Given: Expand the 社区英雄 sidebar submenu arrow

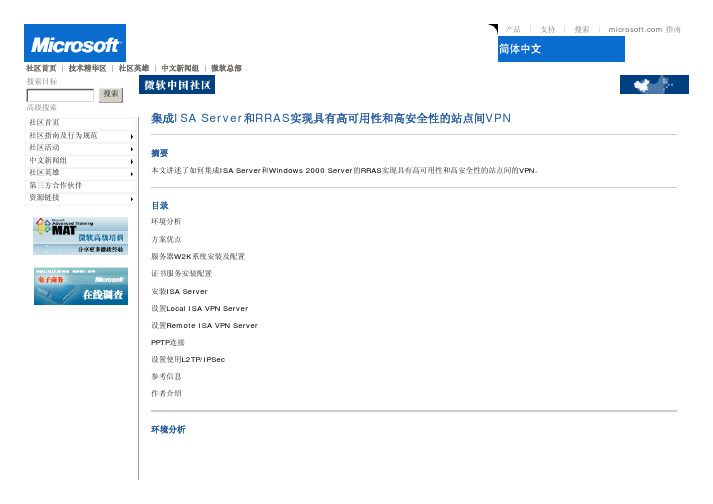Looking at the screenshot, I should pos(132,174).
